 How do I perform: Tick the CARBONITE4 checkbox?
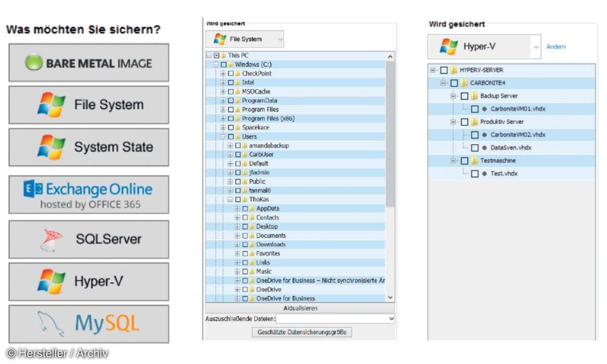point(454,83)
